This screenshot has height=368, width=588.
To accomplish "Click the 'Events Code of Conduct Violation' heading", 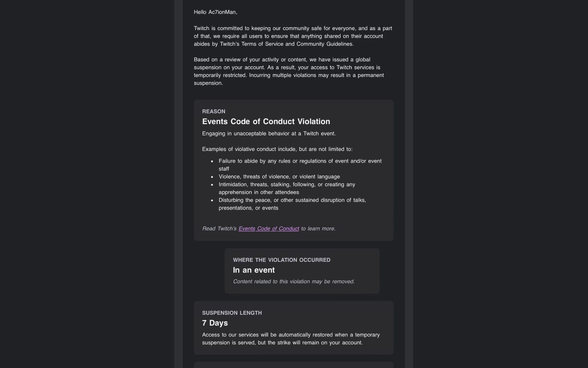I will coord(266,121).
